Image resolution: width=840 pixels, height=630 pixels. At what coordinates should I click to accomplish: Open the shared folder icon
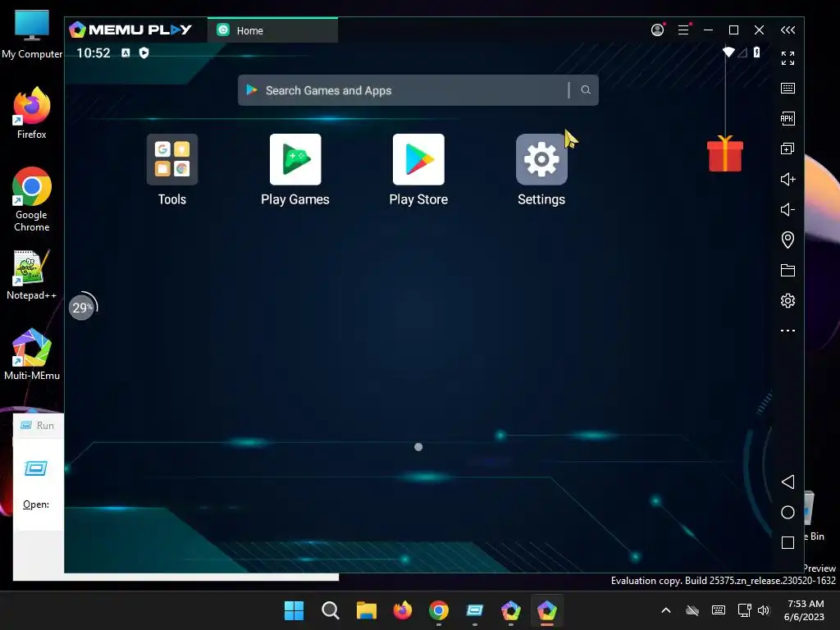pyautogui.click(x=787, y=270)
